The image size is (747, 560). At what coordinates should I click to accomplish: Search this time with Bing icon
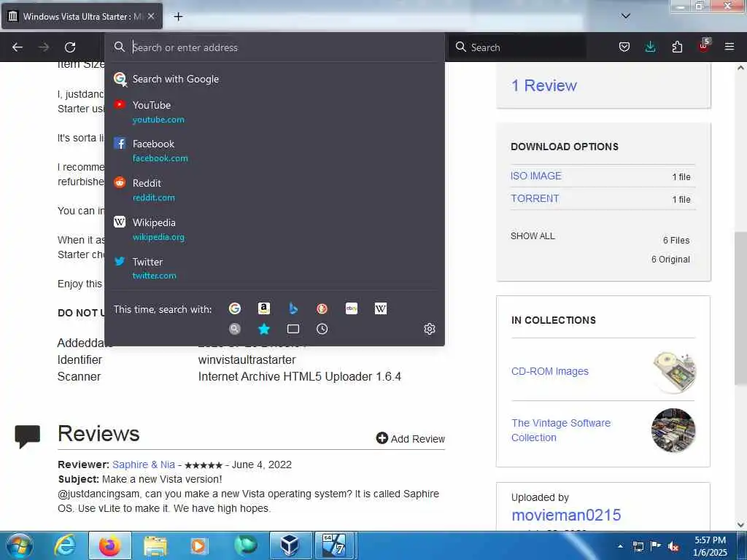(293, 308)
